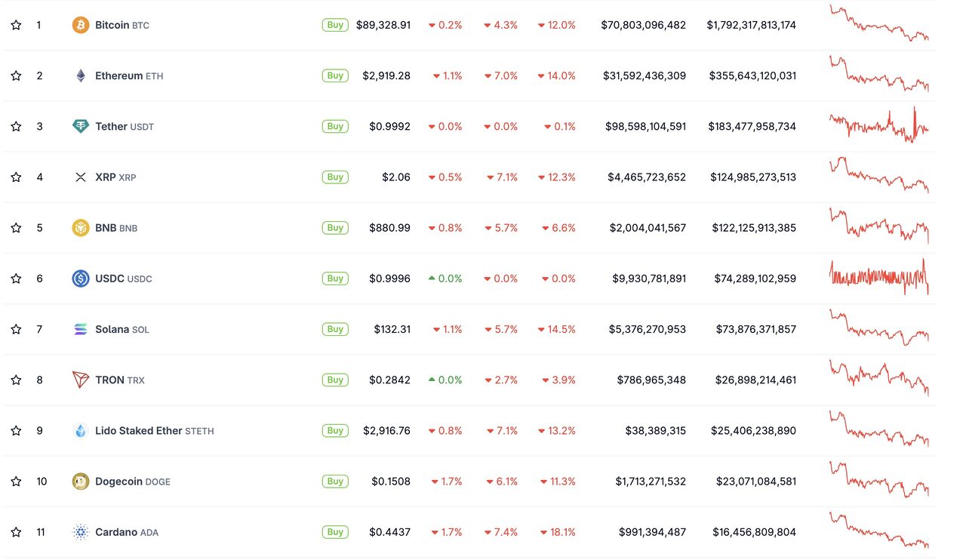
Task: Toggle the watchlist star for USDC
Action: pos(16,278)
